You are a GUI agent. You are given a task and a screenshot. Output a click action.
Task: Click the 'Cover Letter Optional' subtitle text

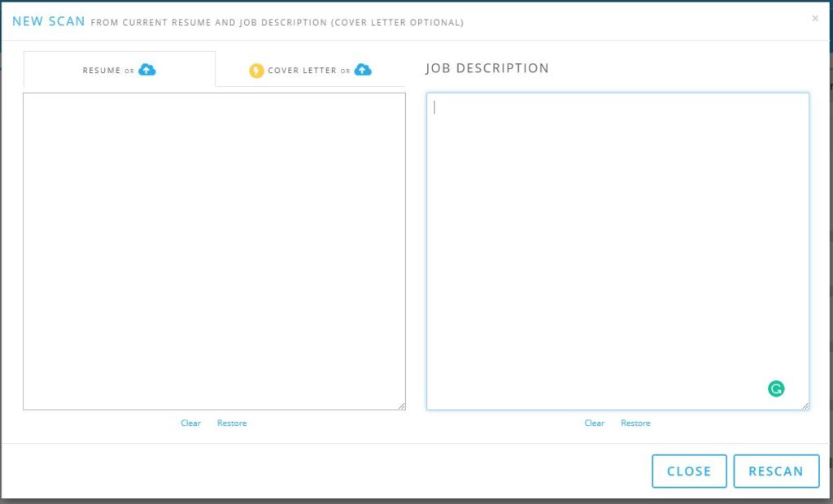click(397, 23)
